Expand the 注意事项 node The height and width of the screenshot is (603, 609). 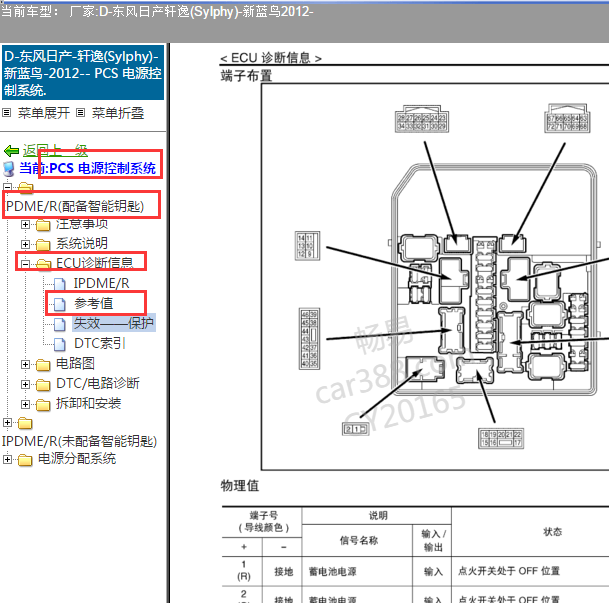pyautogui.click(x=25, y=224)
